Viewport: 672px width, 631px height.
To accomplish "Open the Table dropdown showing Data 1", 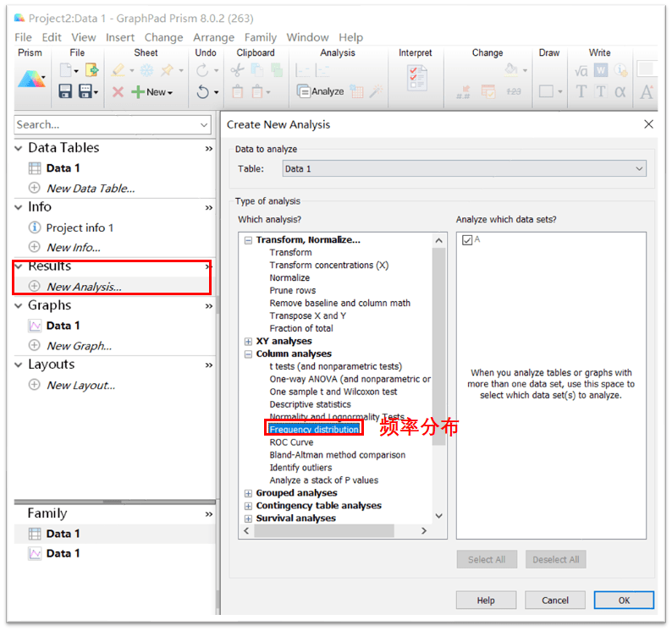I will click(x=463, y=168).
